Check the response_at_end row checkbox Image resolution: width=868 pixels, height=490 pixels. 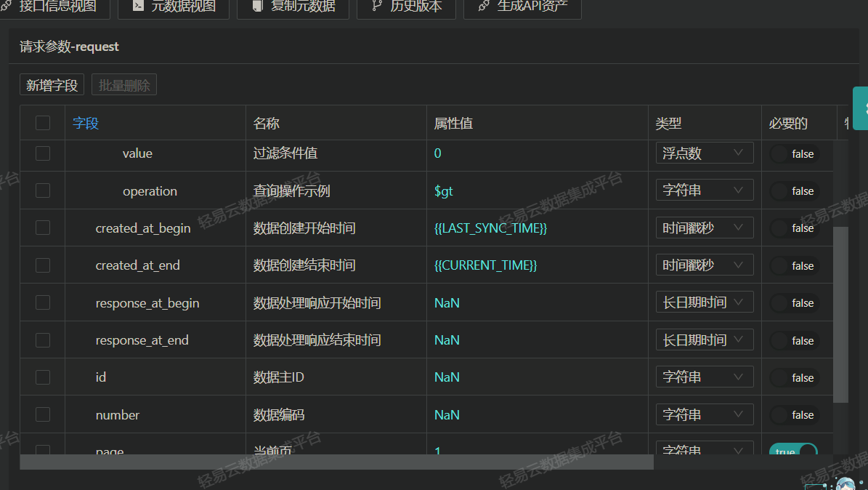(43, 340)
